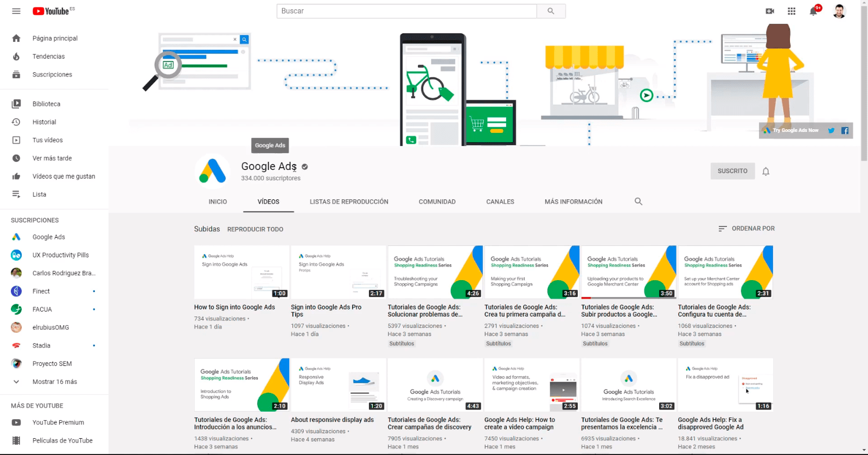
Task: Click REPRODUCIR TODO button
Action: (x=255, y=229)
